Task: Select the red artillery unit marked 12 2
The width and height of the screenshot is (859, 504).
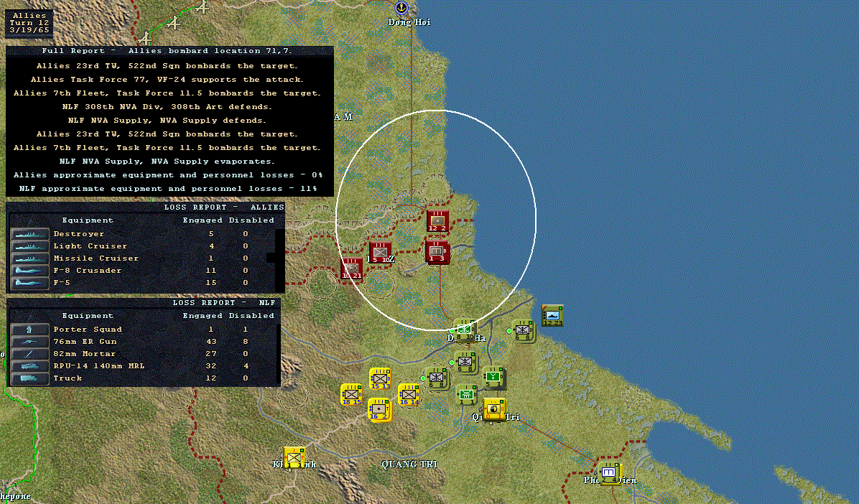Action: click(437, 221)
